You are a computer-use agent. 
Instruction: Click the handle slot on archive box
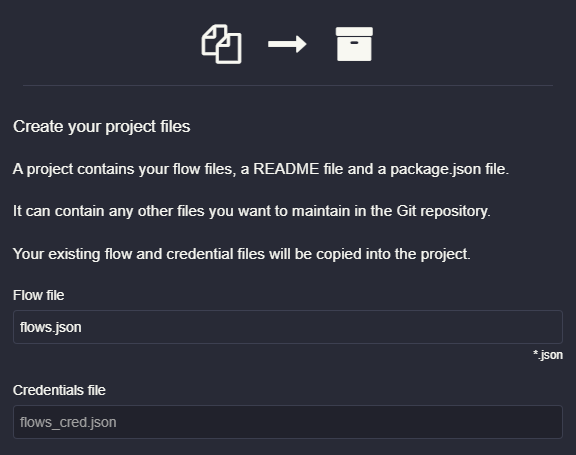coord(354,43)
